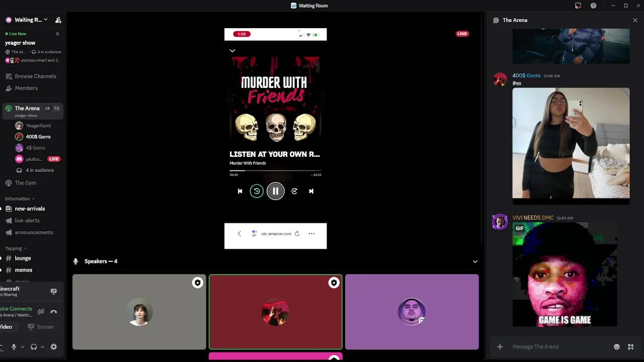Click the red LIVE badge next to pluto
Viewport: 644px width, 362px height.
[54, 159]
